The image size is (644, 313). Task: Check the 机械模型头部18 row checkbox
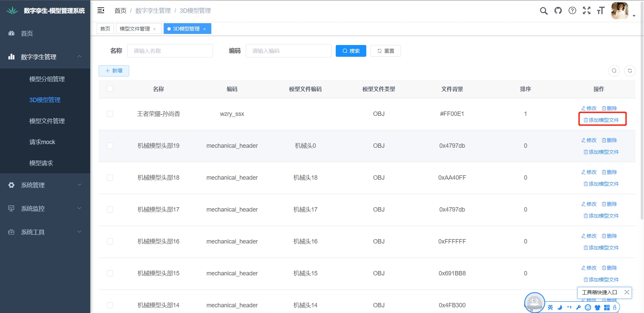(x=110, y=178)
